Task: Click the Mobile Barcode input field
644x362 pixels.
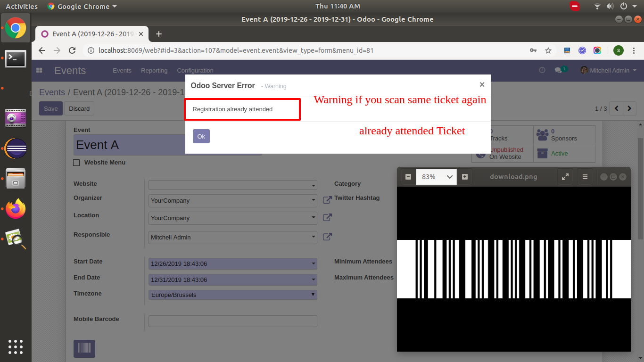Action: [x=233, y=321]
